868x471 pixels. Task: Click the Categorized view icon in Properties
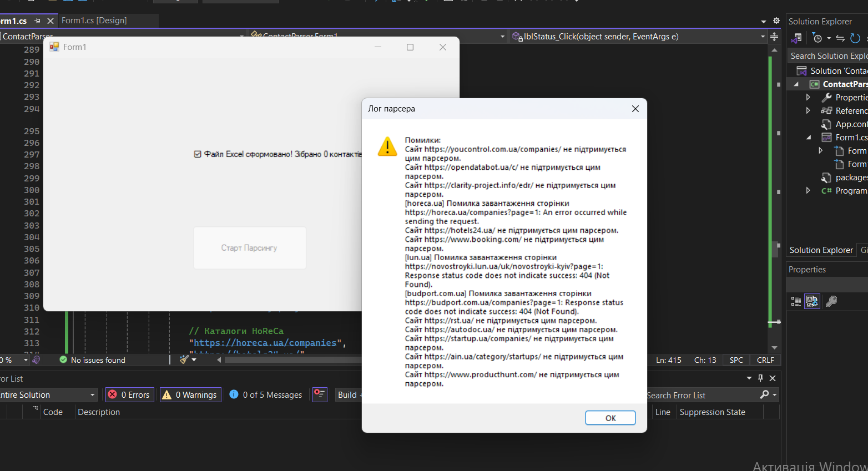coord(796,301)
